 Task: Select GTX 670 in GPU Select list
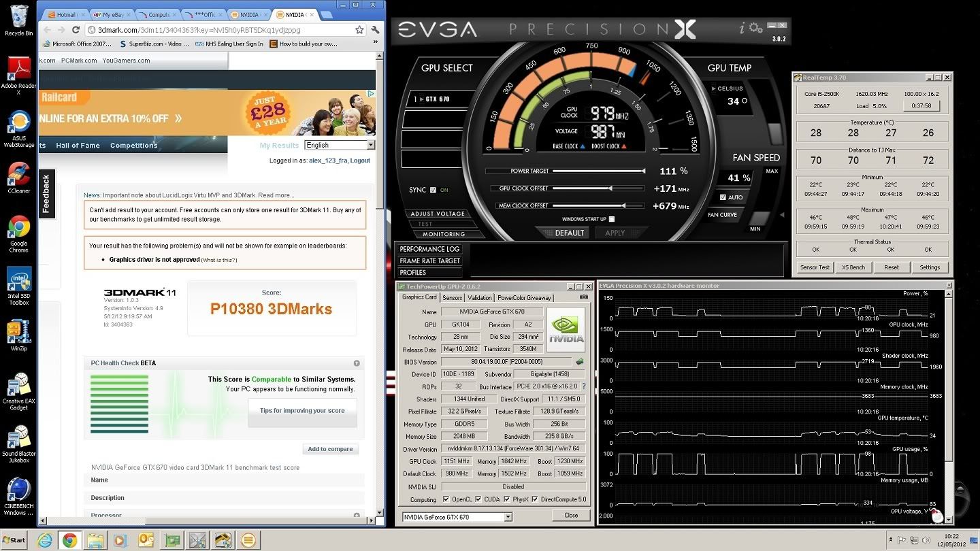click(436, 99)
